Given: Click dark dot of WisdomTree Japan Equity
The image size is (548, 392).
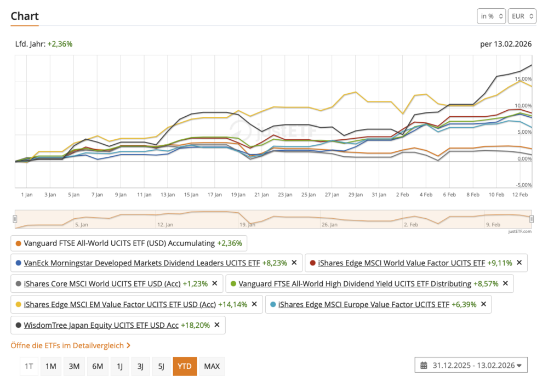Looking at the screenshot, I should click(18, 325).
